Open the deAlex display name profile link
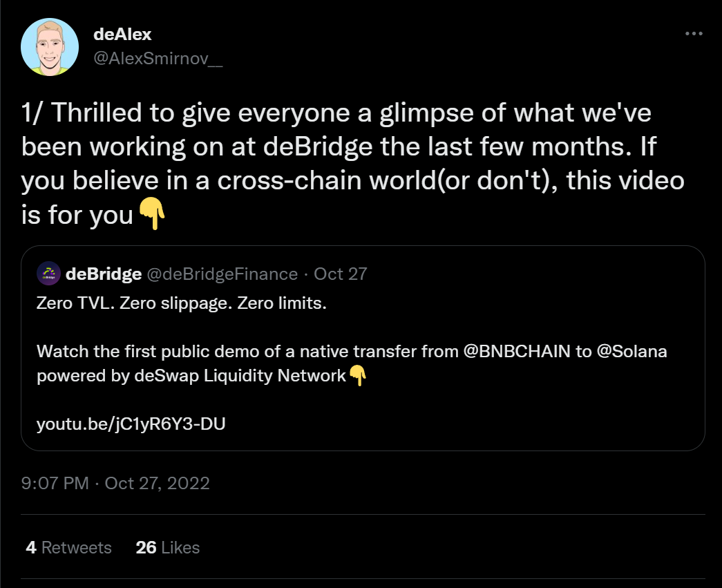 pyautogui.click(x=122, y=35)
